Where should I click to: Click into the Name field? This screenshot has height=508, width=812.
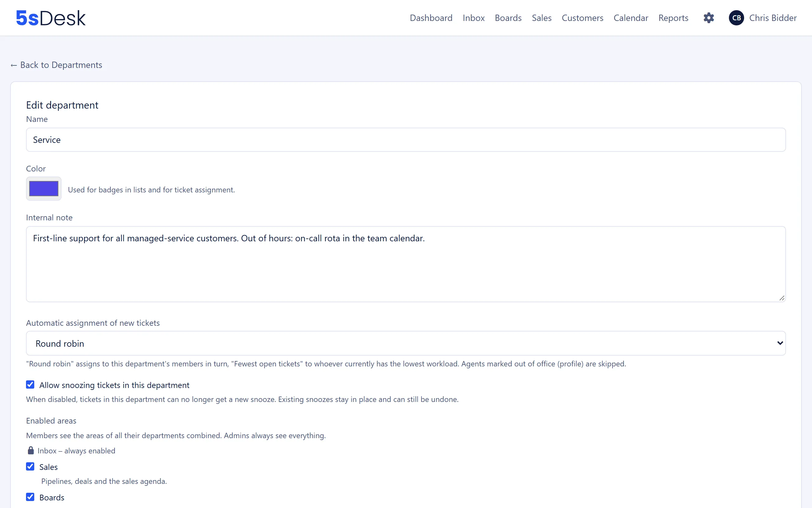(406, 140)
